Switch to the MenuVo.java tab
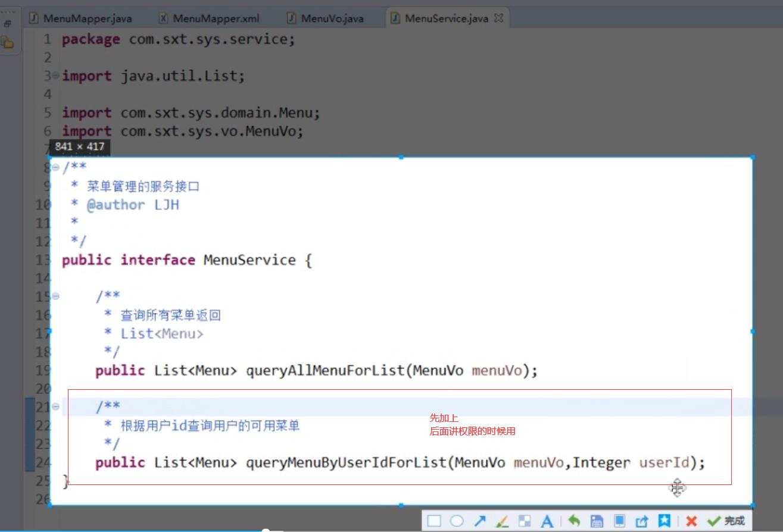Screen dimensions: 783x532 pos(325,18)
